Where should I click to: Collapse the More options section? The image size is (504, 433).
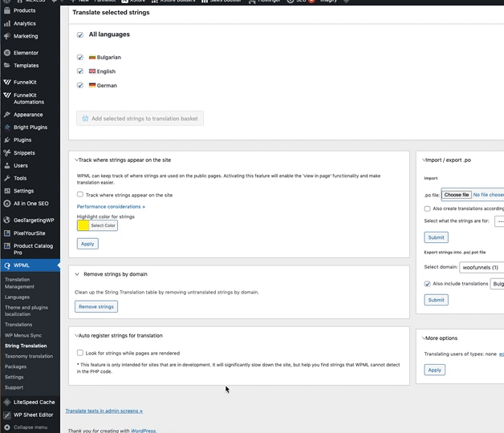tap(424, 338)
